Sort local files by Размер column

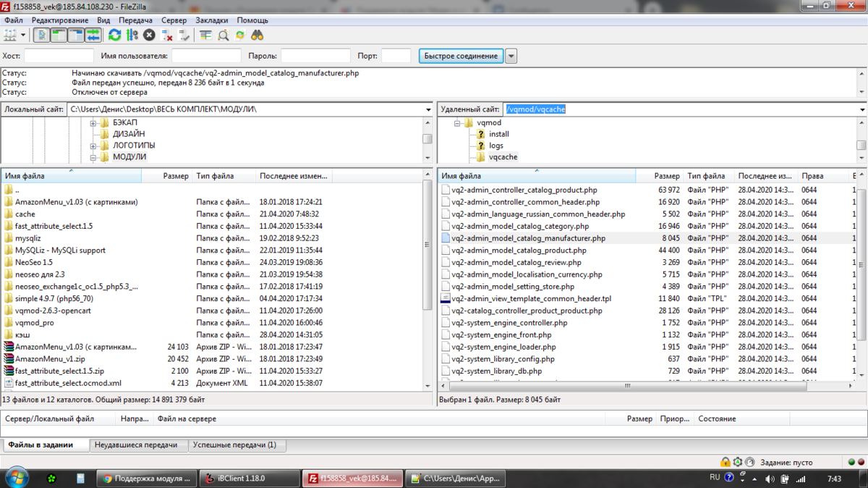coord(166,176)
